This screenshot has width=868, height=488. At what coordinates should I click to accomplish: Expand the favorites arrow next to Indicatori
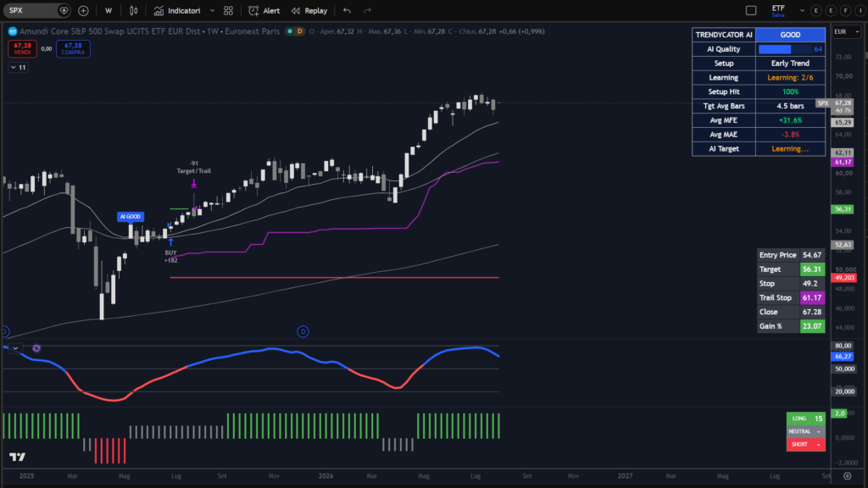pos(212,10)
